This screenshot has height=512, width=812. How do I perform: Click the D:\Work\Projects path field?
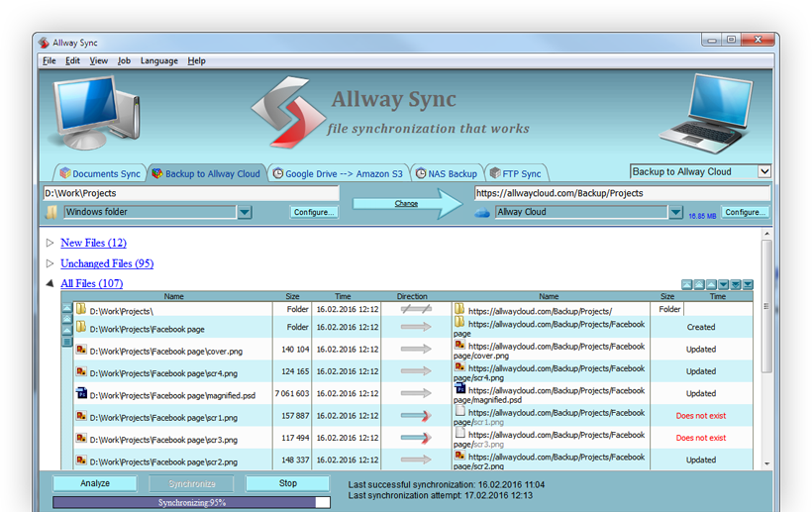click(x=191, y=193)
